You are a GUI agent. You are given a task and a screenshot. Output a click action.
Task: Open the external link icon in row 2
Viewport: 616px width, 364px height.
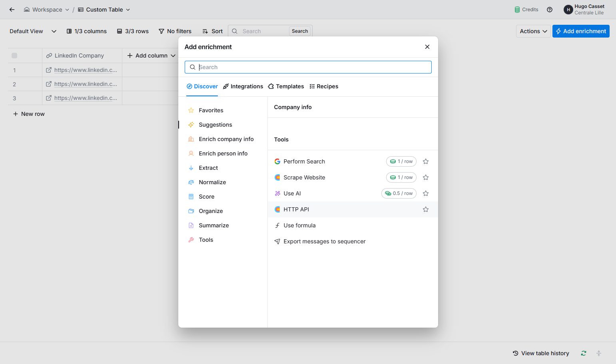[49, 84]
